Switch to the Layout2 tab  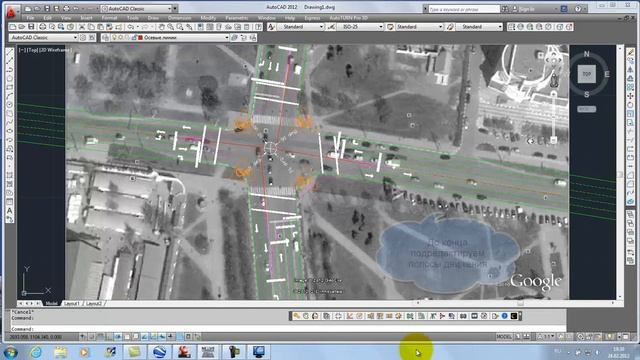(x=94, y=304)
